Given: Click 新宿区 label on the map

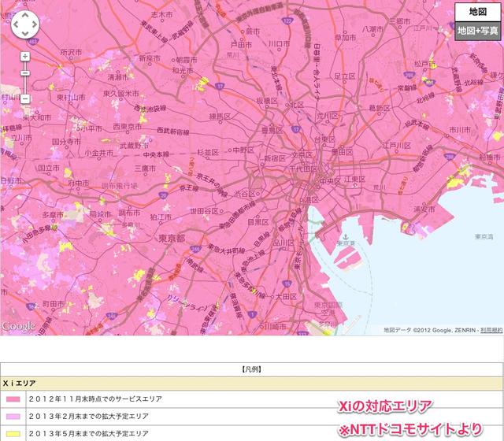Looking at the screenshot, I should click(x=275, y=158).
